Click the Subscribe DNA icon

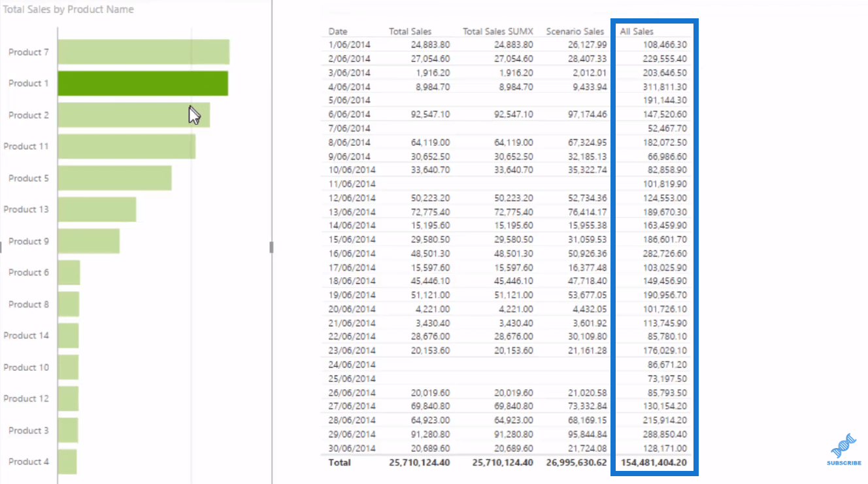(843, 445)
